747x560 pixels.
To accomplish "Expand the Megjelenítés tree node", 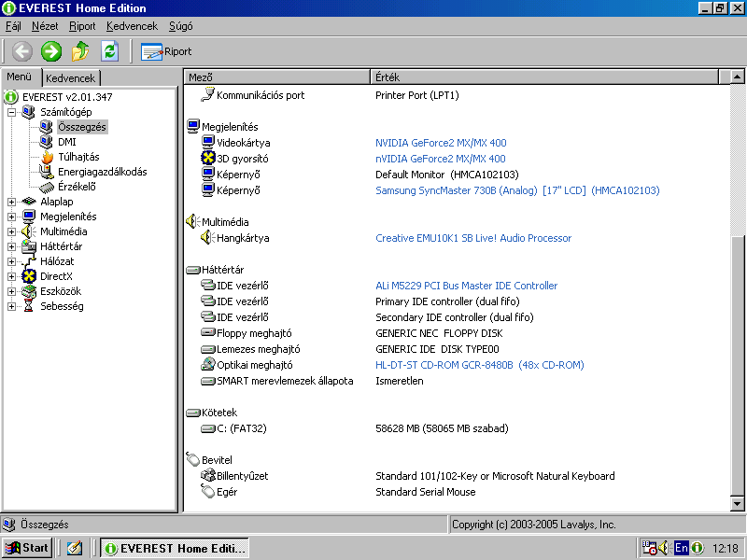I will tap(11, 217).
